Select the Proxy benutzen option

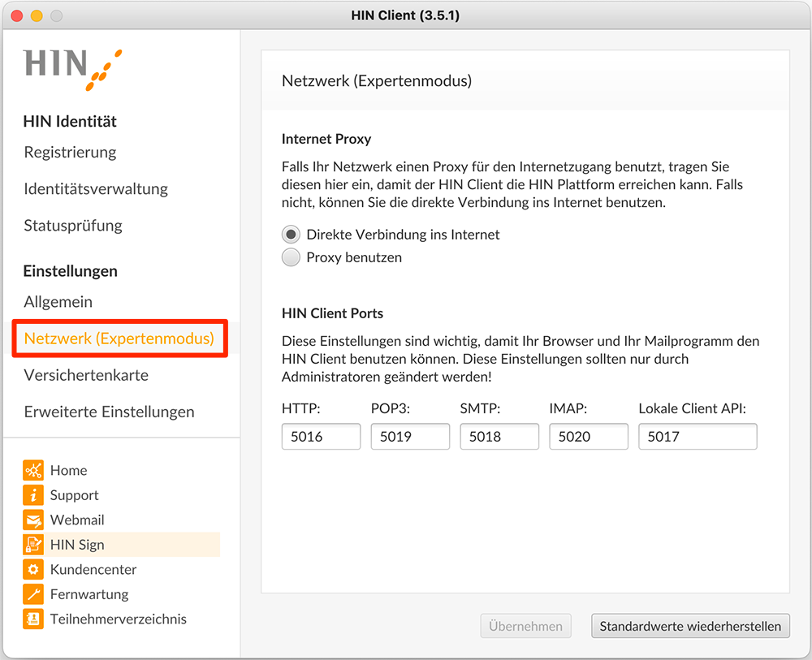(x=291, y=257)
